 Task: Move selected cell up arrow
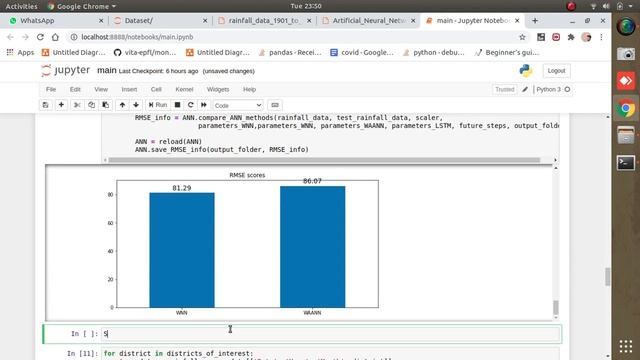122,105
